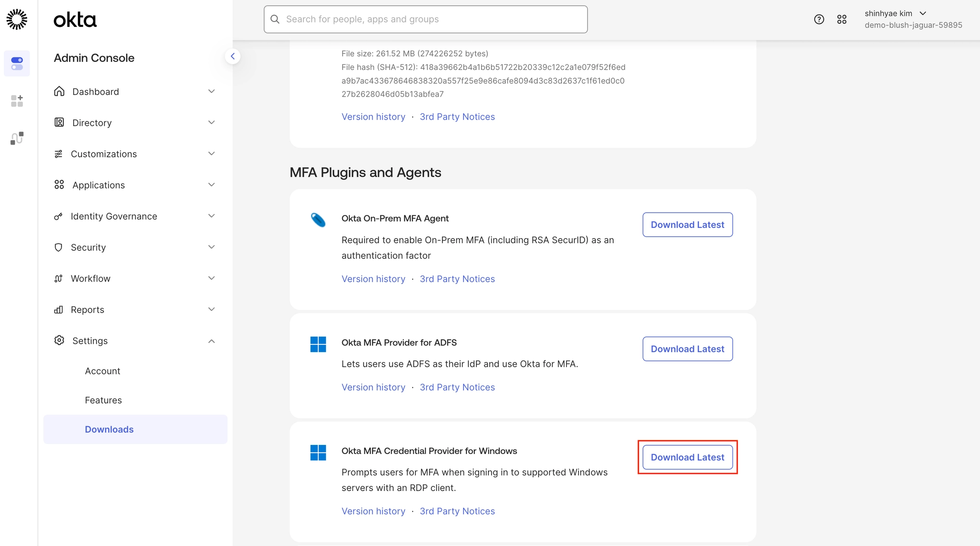Viewport: 980px width, 546px height.
Task: Open 3rd Party Notices for MFA Credential Provider
Action: point(457,511)
